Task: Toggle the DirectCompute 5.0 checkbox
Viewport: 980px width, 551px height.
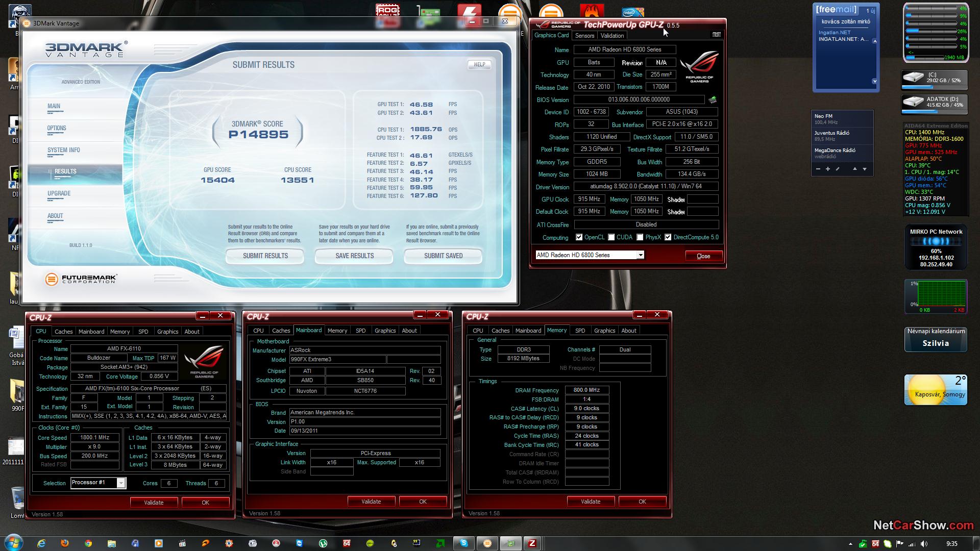Action: coord(668,237)
